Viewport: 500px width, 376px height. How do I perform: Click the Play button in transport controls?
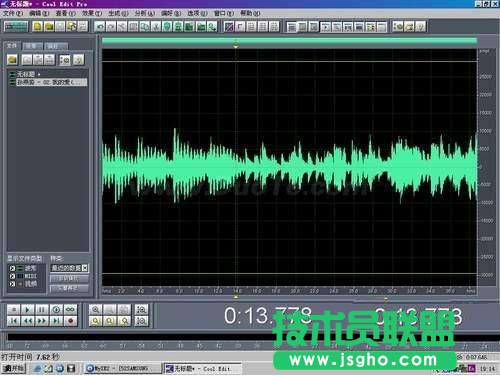(28, 310)
